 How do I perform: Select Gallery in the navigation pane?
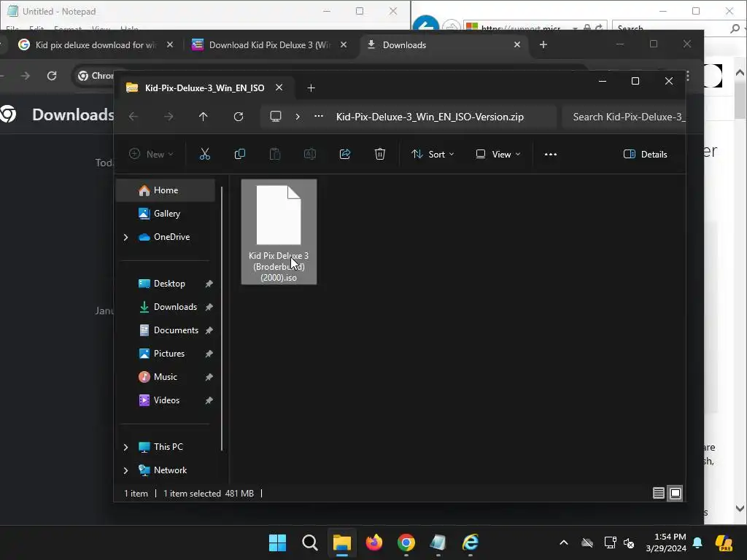166,214
